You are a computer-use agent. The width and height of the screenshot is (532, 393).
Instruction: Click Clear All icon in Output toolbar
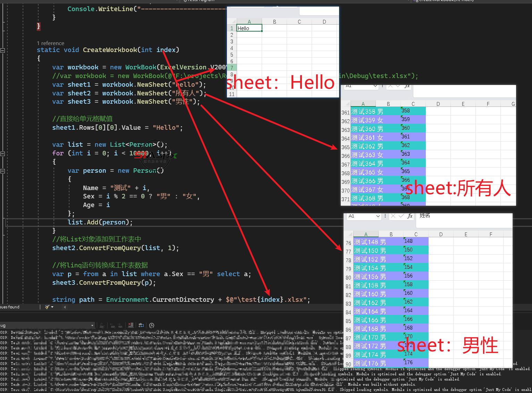point(130,325)
